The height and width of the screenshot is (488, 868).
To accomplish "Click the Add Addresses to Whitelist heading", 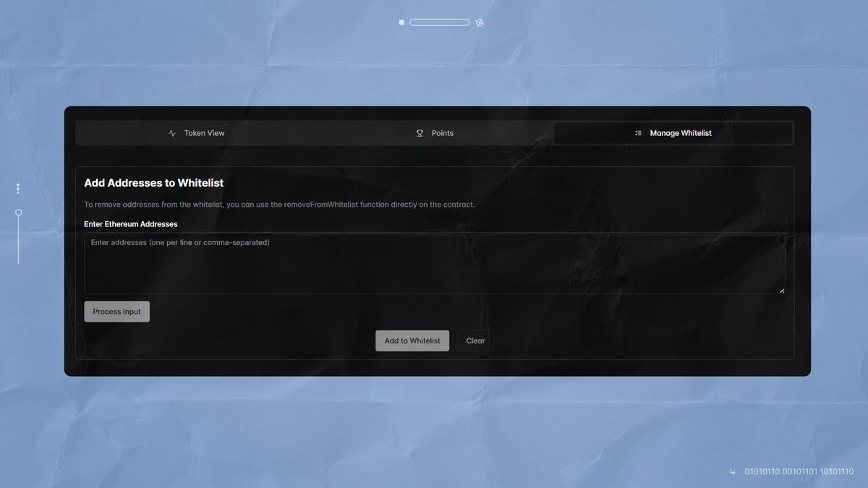I will click(154, 184).
